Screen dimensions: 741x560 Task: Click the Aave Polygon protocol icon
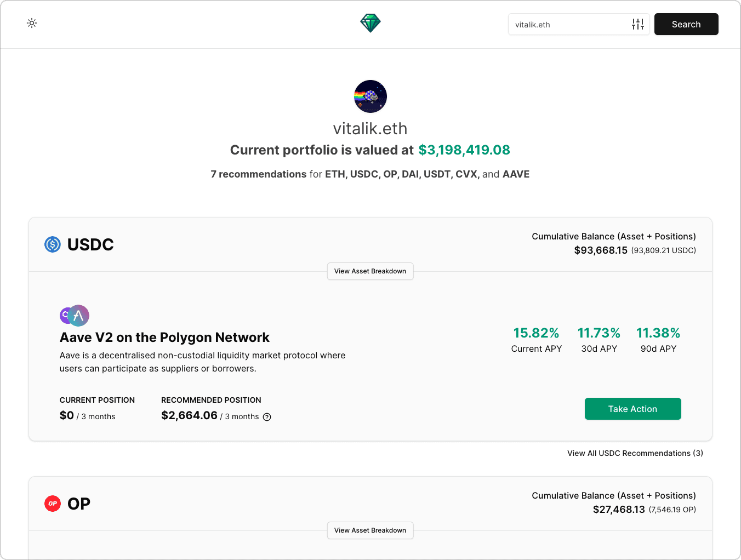pos(75,316)
